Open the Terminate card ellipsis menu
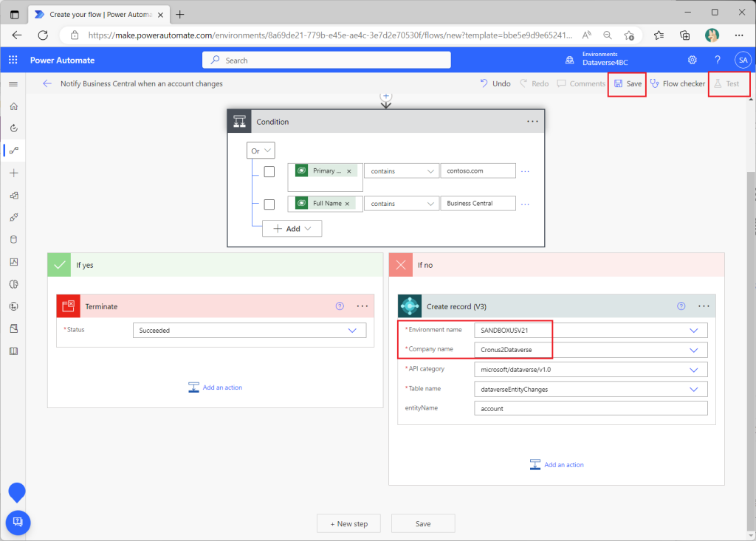 click(362, 306)
